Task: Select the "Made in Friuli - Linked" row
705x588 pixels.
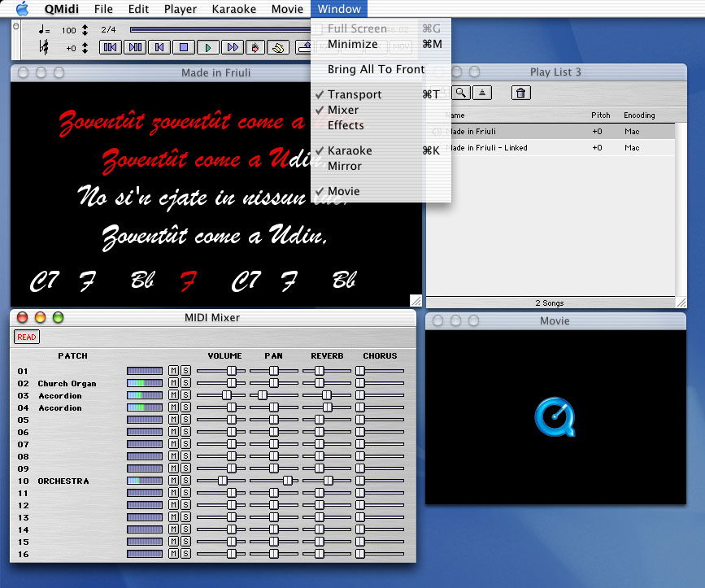Action: [551, 147]
